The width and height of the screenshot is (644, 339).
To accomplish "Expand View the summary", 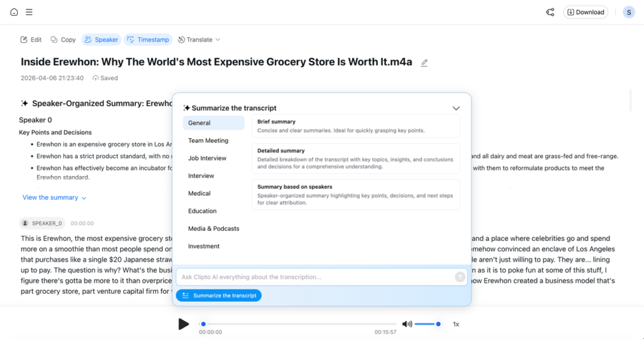I will (54, 197).
